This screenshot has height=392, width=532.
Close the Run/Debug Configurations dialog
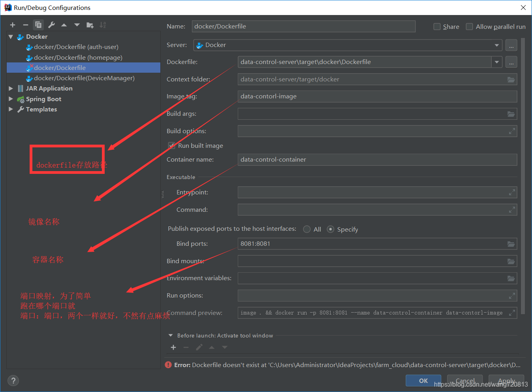pos(523,8)
